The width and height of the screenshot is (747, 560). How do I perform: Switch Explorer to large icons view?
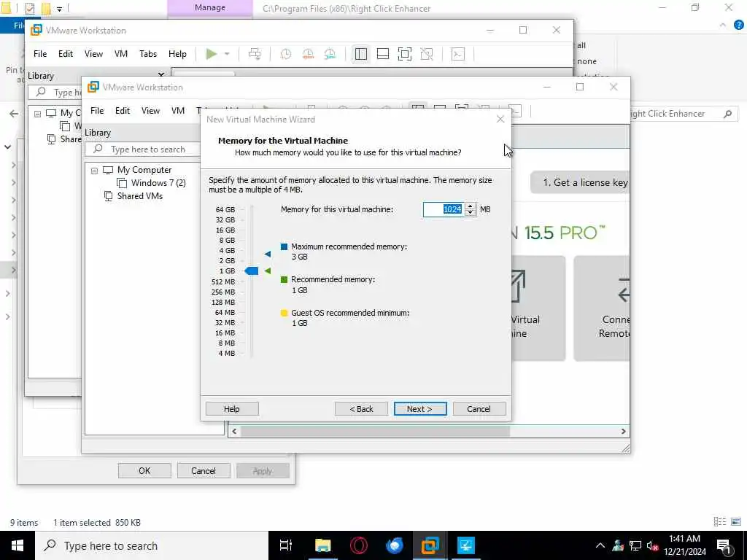click(x=735, y=522)
